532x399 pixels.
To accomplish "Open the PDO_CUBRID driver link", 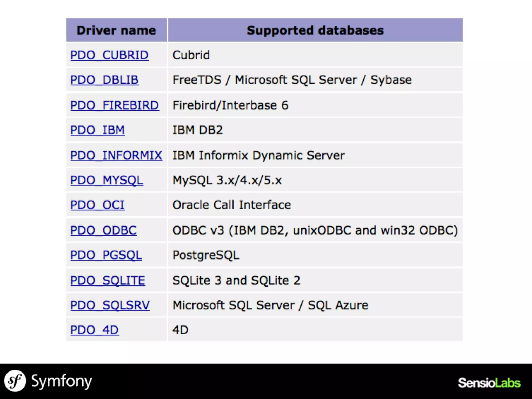I will pyautogui.click(x=109, y=55).
